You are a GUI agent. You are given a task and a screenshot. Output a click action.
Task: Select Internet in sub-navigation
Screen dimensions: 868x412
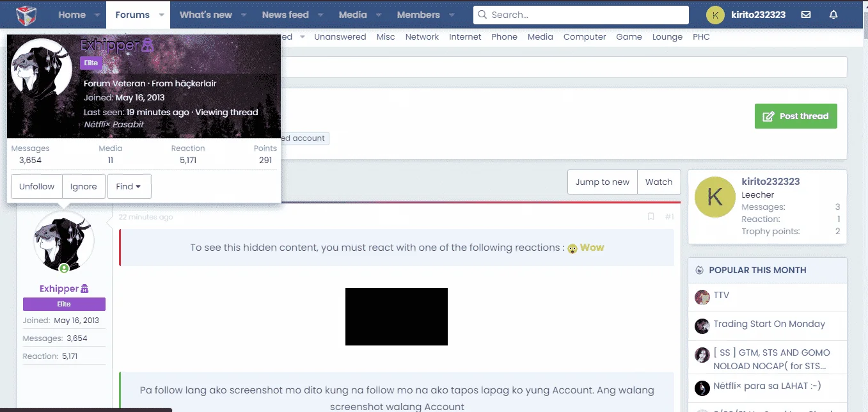click(465, 37)
